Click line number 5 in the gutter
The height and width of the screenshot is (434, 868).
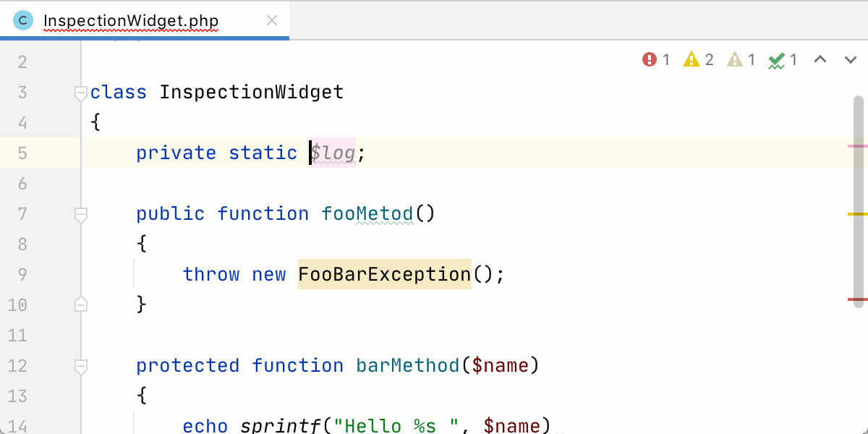(x=22, y=153)
